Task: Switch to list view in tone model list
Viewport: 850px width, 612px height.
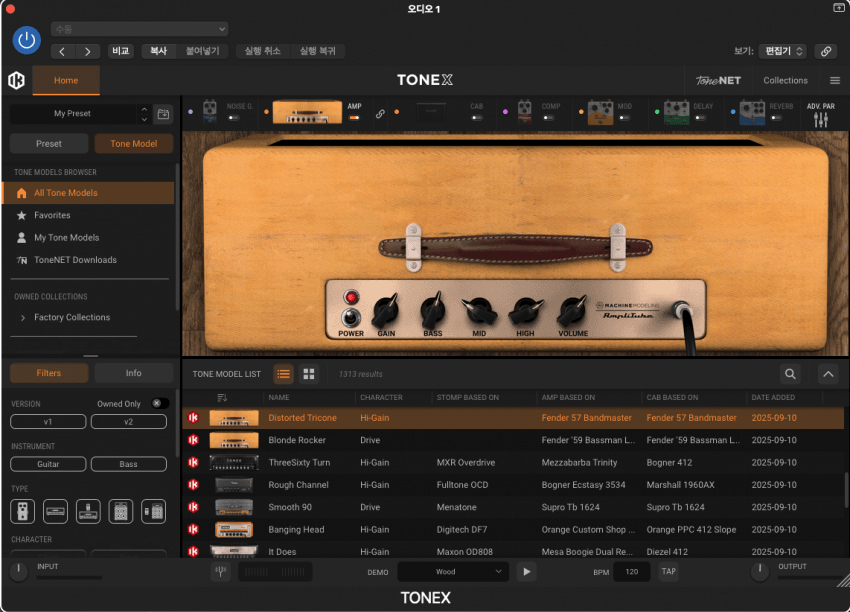Action: click(x=284, y=374)
